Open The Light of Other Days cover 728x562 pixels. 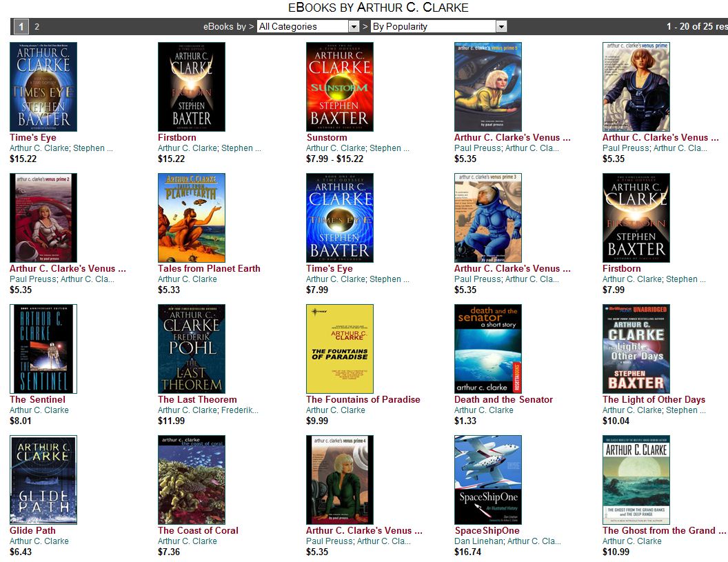pyautogui.click(x=636, y=349)
